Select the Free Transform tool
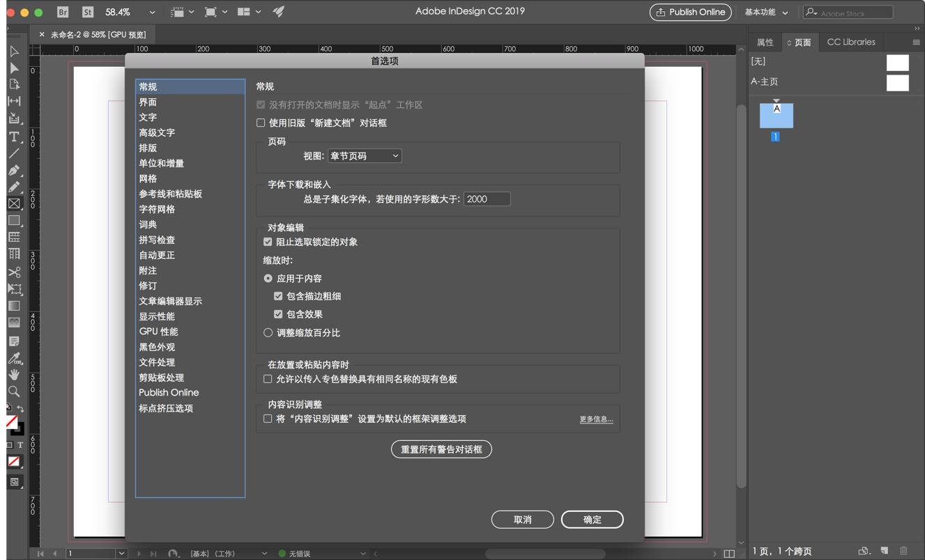925x560 pixels. pyautogui.click(x=14, y=289)
